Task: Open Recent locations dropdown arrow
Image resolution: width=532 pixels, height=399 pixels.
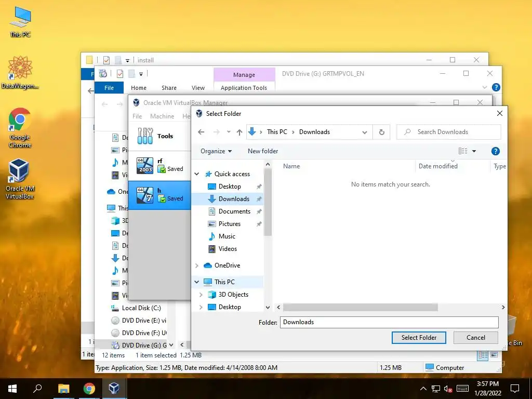Action: click(229, 132)
